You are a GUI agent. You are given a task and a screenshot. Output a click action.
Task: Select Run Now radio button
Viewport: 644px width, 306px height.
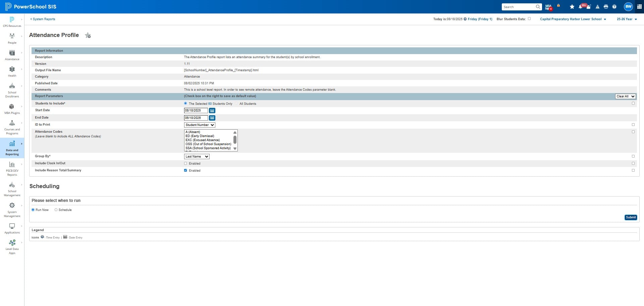[33, 210]
